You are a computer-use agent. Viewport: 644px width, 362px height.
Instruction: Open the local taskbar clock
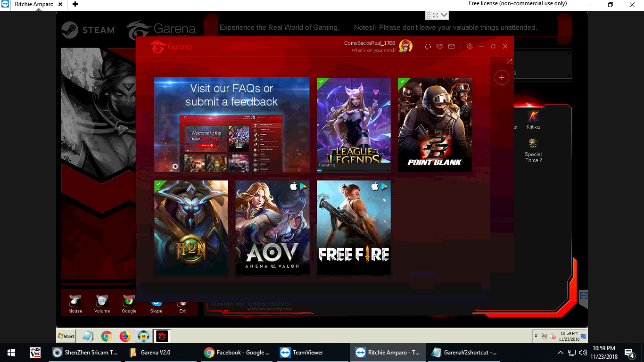click(x=604, y=353)
